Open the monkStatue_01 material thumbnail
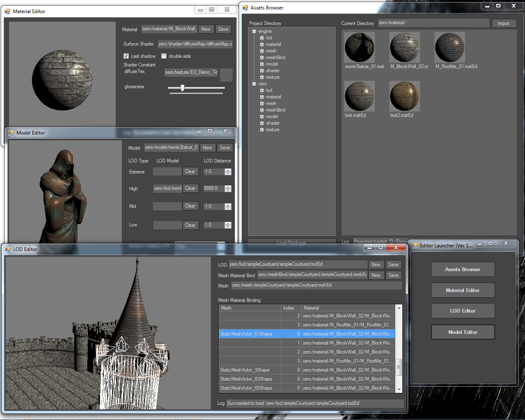 pyautogui.click(x=359, y=48)
